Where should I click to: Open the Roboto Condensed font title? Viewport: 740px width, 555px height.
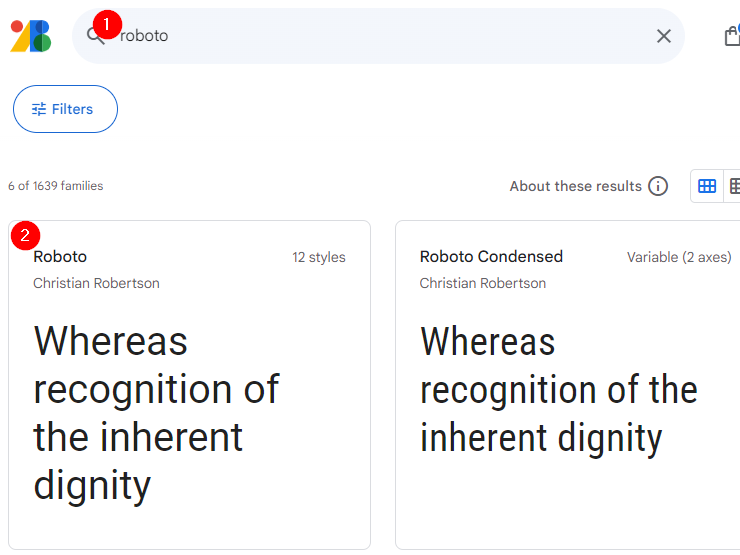click(491, 257)
